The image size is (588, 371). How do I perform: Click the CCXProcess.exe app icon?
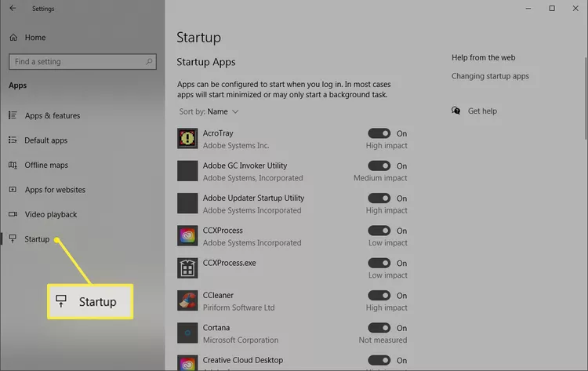187,267
